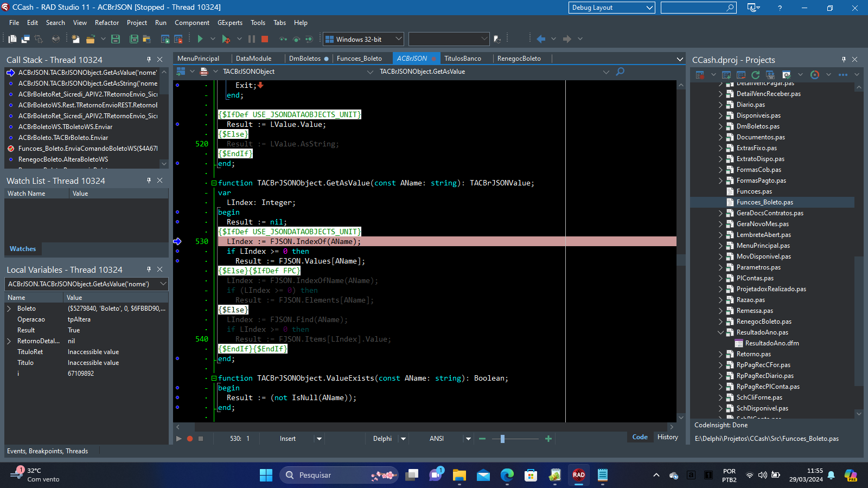868x488 pixels.
Task: Click the IDE search input field
Action: [x=699, y=8]
